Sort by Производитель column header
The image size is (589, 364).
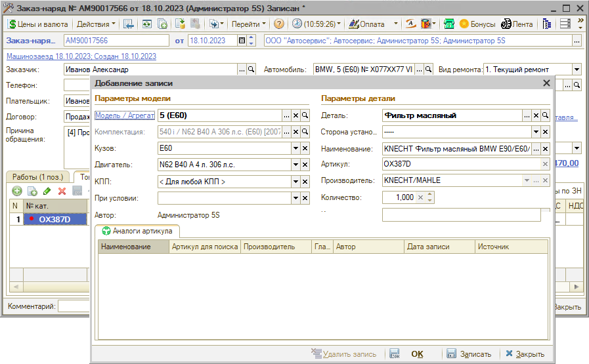click(x=276, y=247)
